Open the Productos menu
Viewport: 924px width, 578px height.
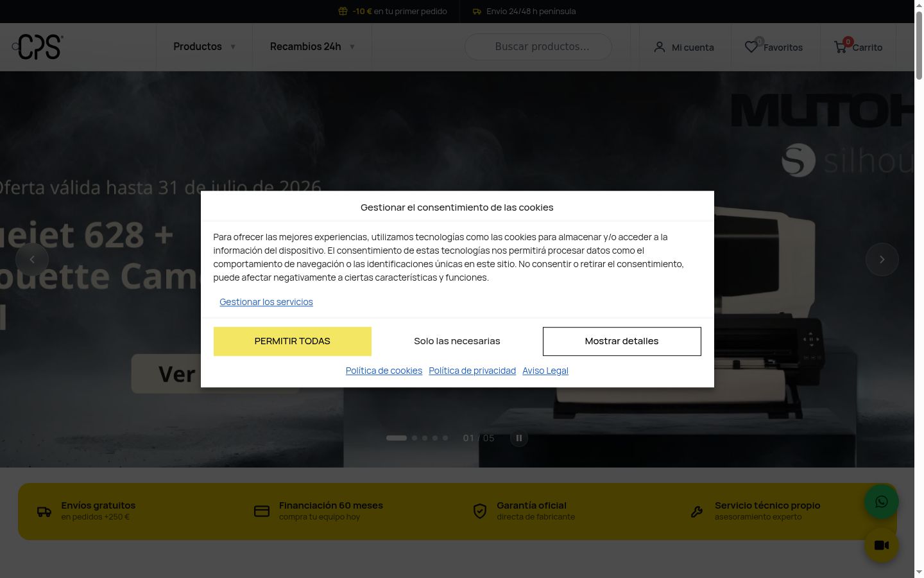point(198,46)
